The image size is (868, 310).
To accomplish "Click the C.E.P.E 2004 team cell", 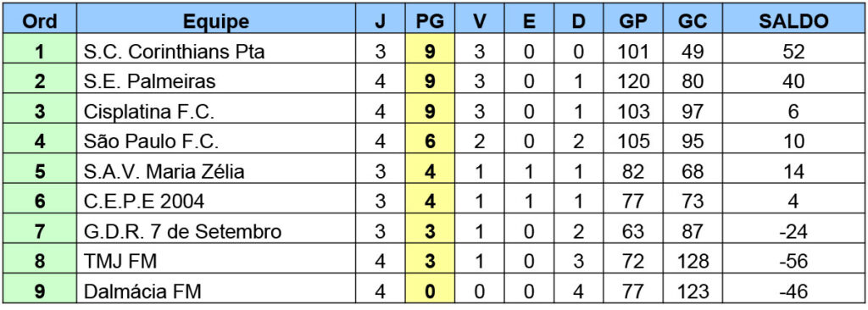I will pyautogui.click(x=216, y=201).
